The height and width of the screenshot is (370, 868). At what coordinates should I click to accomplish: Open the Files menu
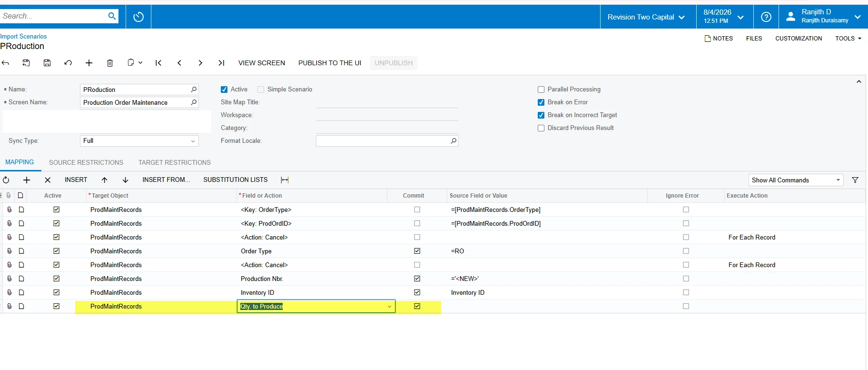coord(754,39)
